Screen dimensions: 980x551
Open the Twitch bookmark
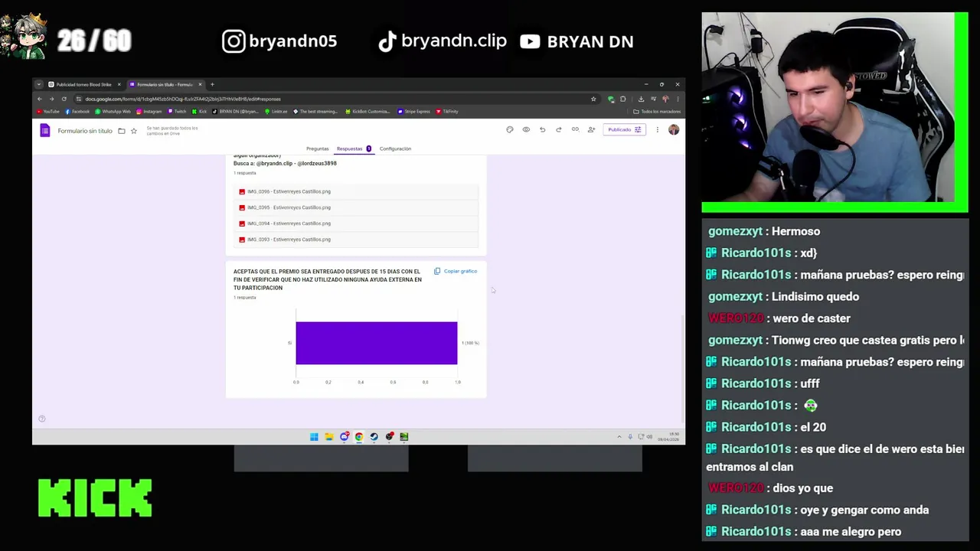pyautogui.click(x=178, y=112)
